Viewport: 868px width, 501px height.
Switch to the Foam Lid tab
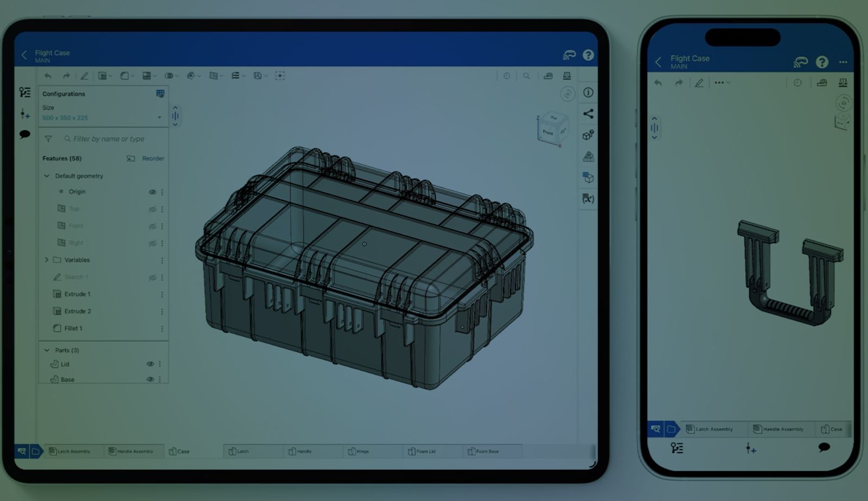pyautogui.click(x=429, y=451)
